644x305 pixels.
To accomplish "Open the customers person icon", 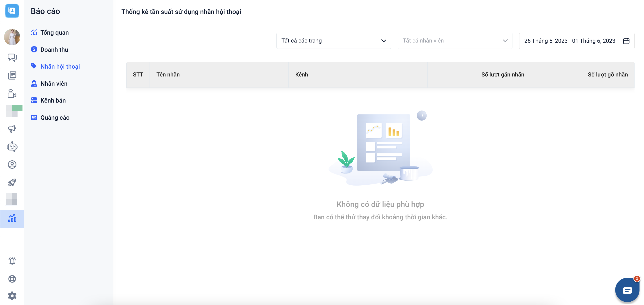I will pos(12,164).
